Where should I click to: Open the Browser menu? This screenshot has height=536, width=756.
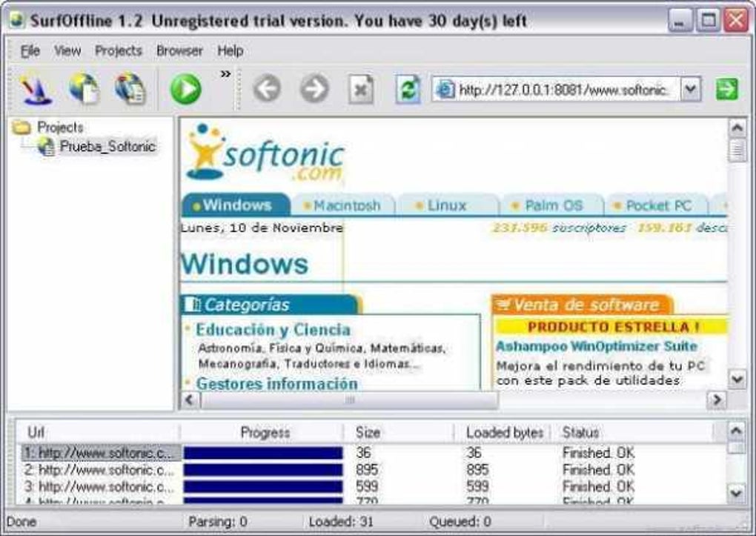179,50
